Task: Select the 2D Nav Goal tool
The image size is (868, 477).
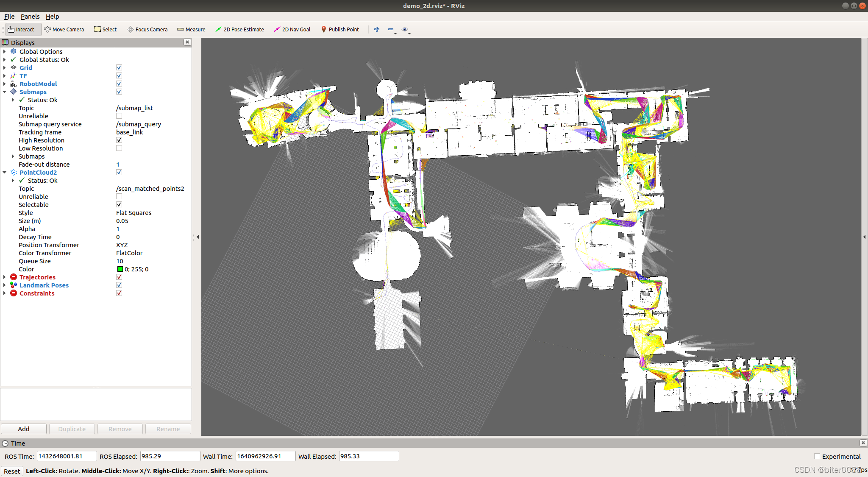Action: tap(292, 29)
